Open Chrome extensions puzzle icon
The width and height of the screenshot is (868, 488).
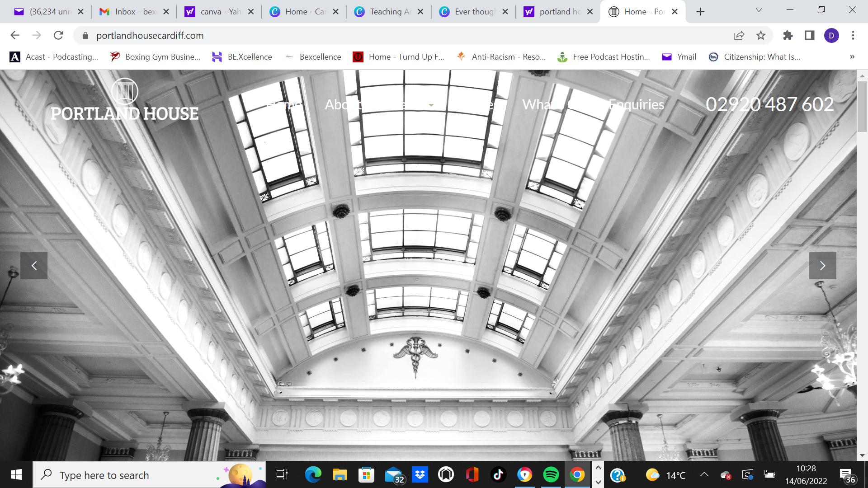pos(788,35)
